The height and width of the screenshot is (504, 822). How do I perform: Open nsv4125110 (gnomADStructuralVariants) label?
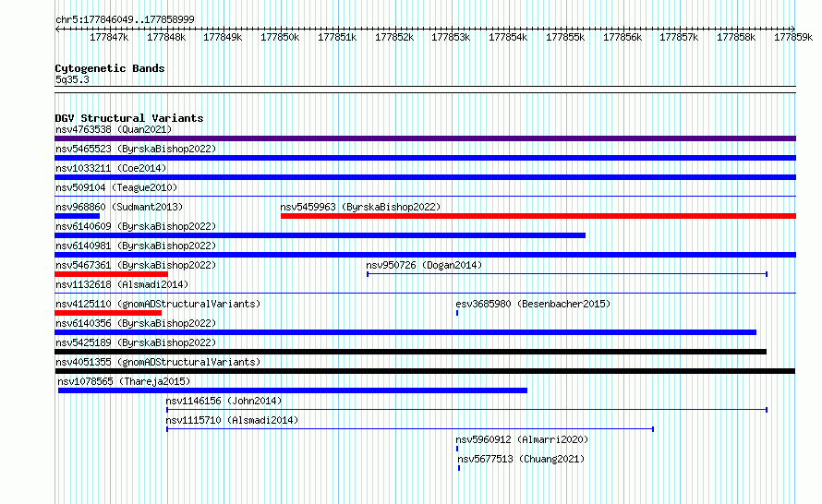158,304
